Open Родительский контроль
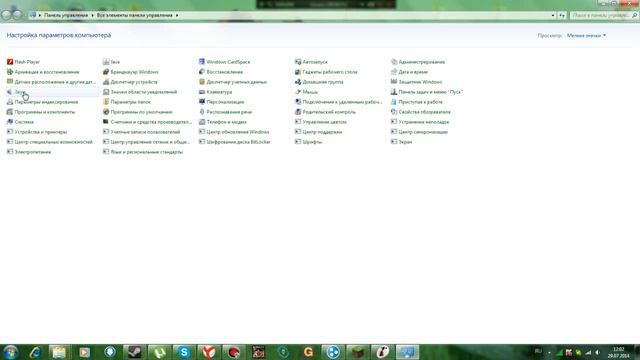 325,112
